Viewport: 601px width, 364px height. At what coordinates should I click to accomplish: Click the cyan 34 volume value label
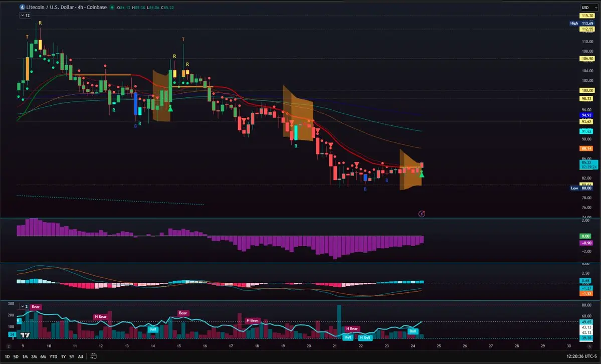click(x=12, y=335)
